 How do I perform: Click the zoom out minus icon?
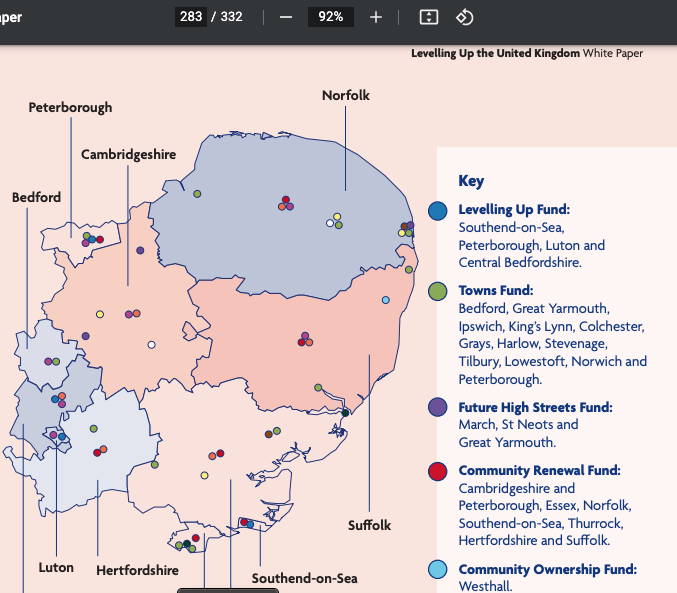286,17
